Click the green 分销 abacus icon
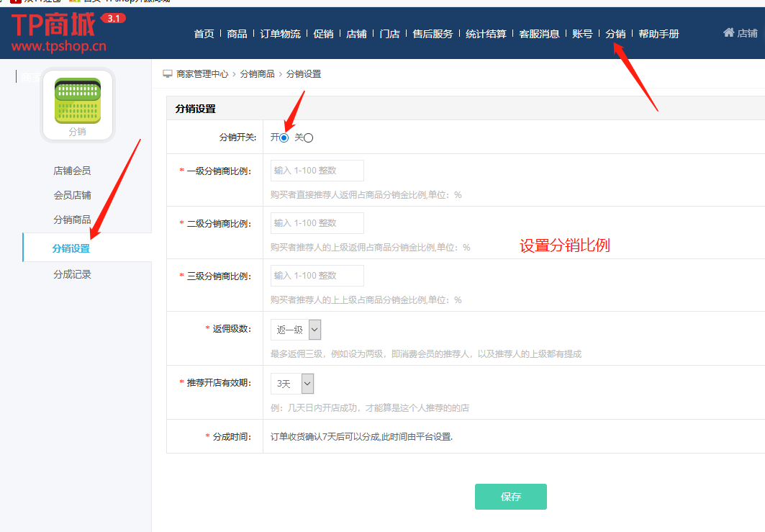The width and height of the screenshot is (765, 532). (x=78, y=101)
